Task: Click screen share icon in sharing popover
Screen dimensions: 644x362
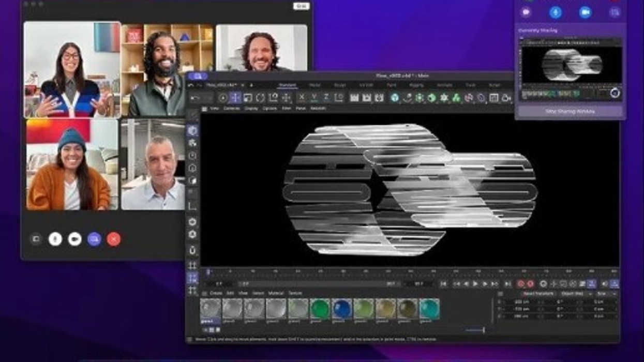Action: coord(615,12)
